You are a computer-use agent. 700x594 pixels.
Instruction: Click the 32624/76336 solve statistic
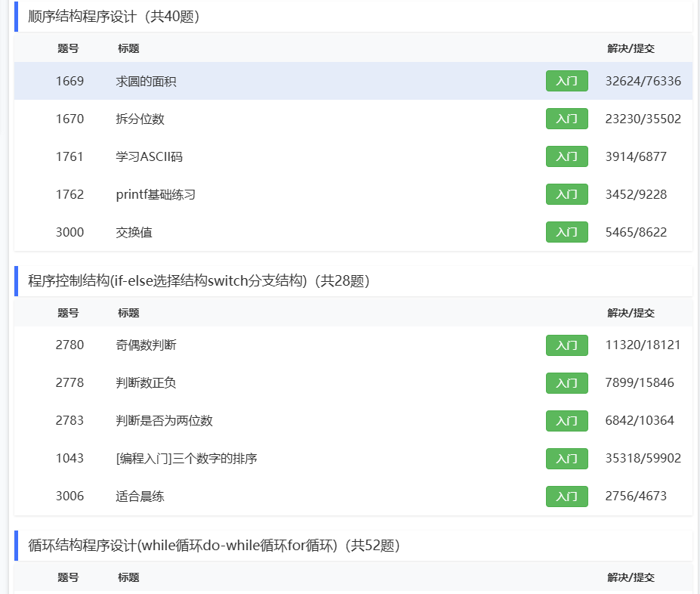(643, 82)
